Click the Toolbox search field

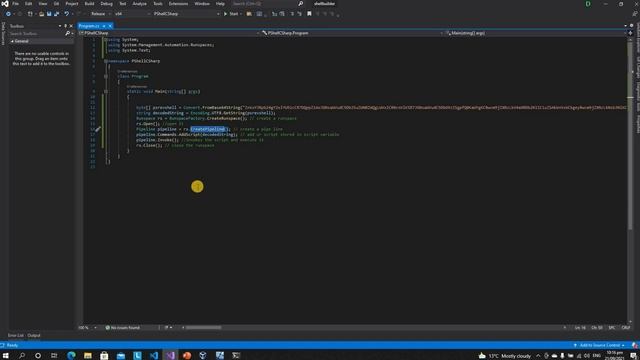[37, 33]
